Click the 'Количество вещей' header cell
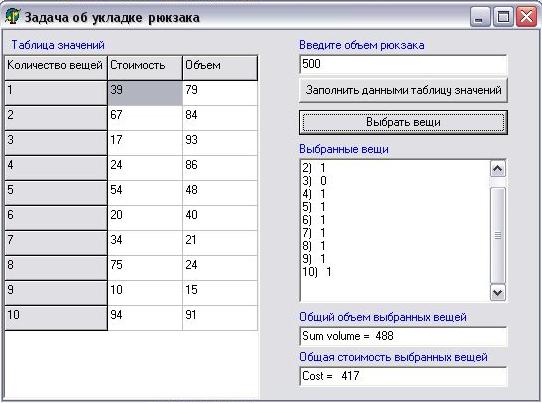542x403 pixels. pyautogui.click(x=56, y=68)
